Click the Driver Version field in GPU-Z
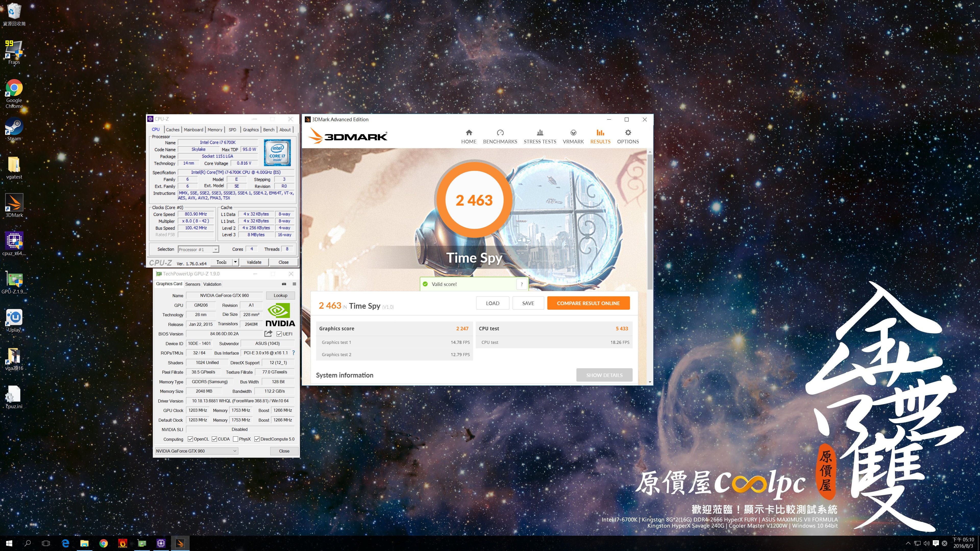Image resolution: width=980 pixels, height=551 pixels. point(240,401)
